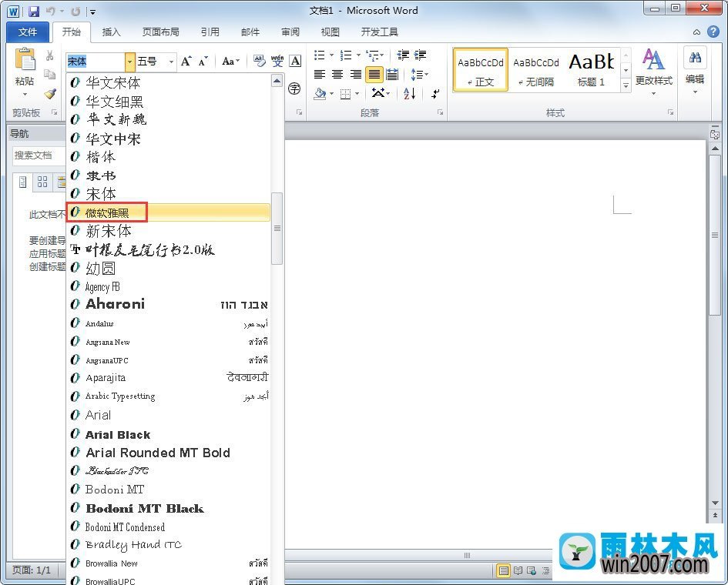Click the Save icon in quick access toolbar

(33, 11)
